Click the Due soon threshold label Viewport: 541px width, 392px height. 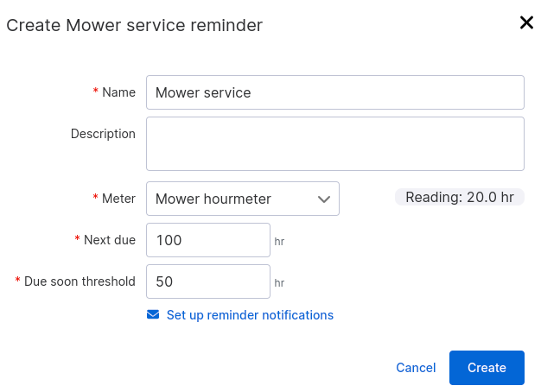coord(80,281)
